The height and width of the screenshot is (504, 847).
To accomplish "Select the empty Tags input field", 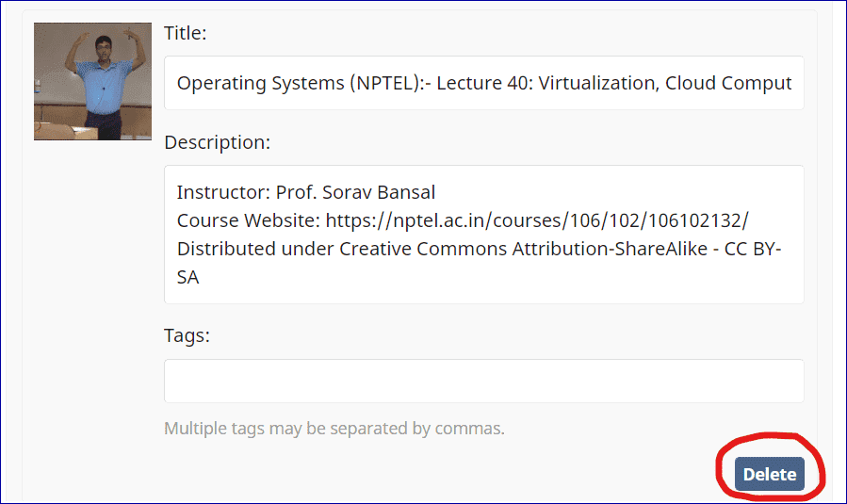I will click(484, 381).
